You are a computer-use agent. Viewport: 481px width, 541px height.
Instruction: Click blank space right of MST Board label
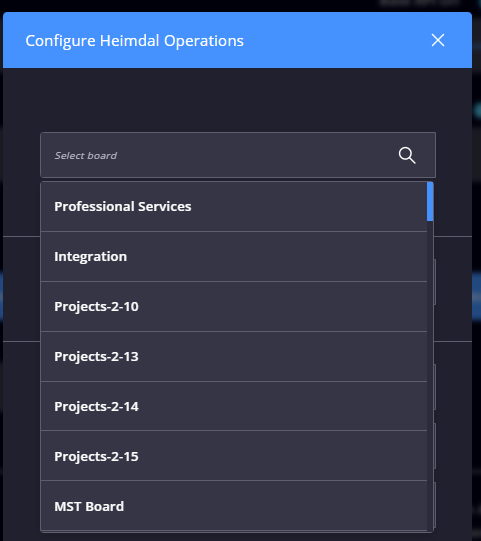[276, 506]
